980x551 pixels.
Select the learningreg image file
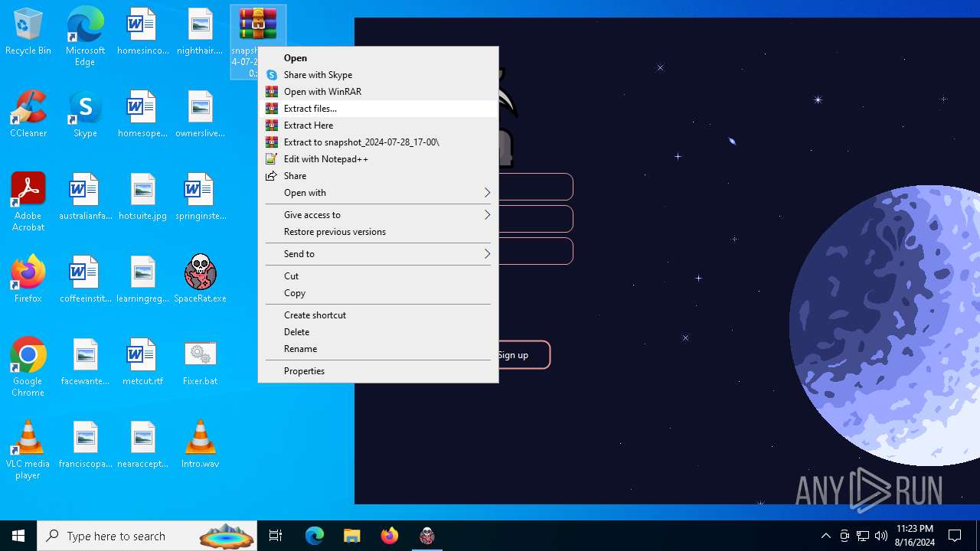coord(142,280)
